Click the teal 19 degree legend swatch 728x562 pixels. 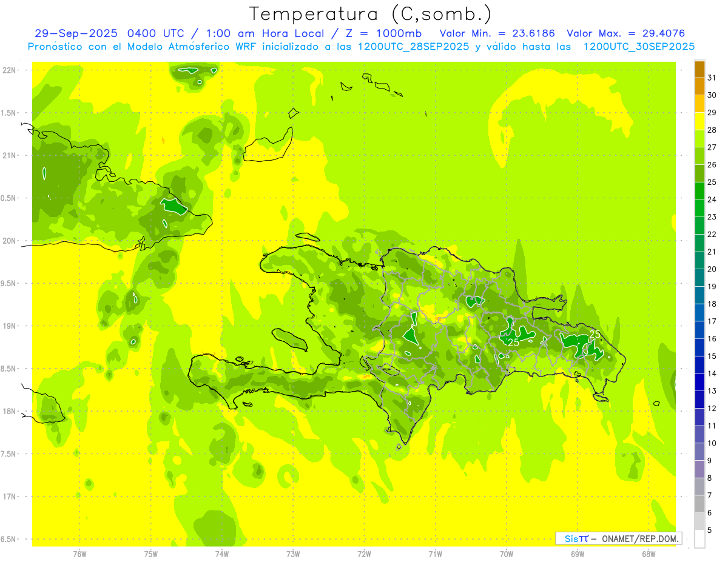pos(699,278)
